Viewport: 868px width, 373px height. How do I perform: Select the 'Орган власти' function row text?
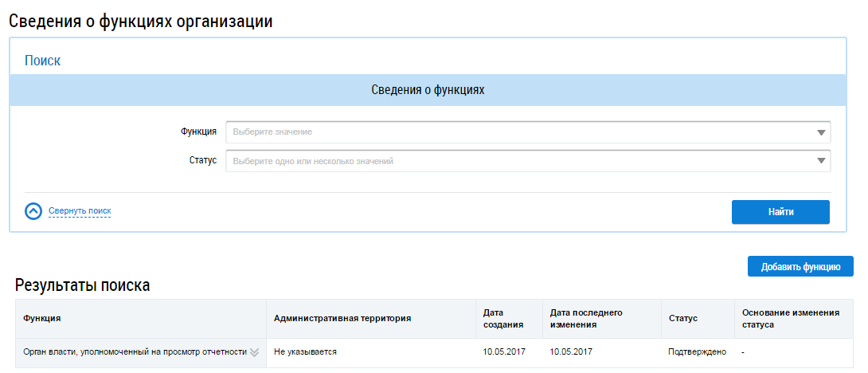click(x=135, y=351)
